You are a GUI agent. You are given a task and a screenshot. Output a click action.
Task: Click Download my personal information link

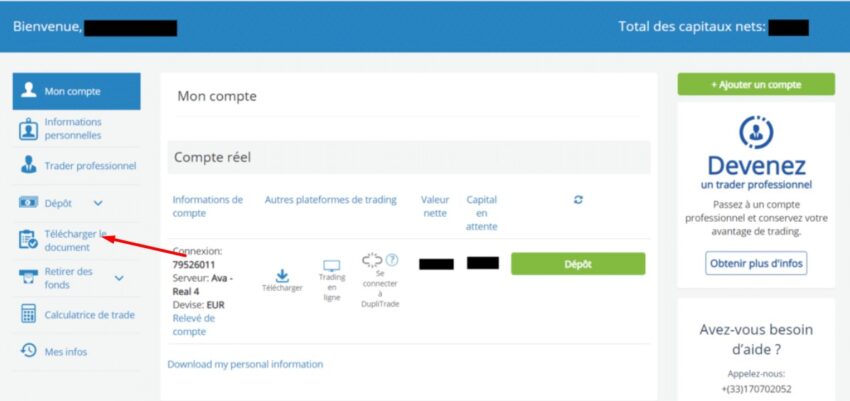(245, 364)
